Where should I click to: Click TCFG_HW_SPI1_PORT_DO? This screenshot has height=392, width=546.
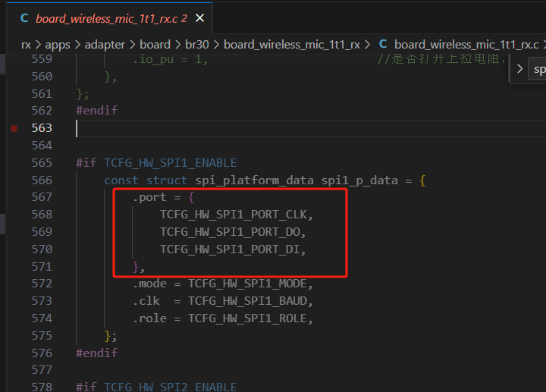tap(230, 232)
